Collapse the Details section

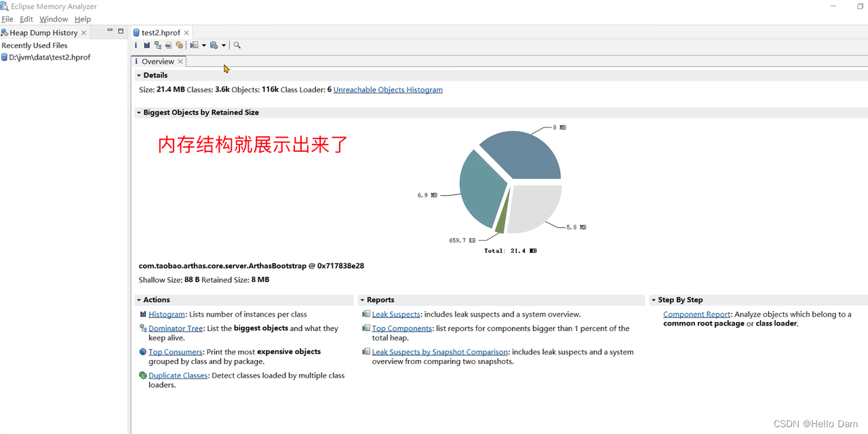(139, 75)
